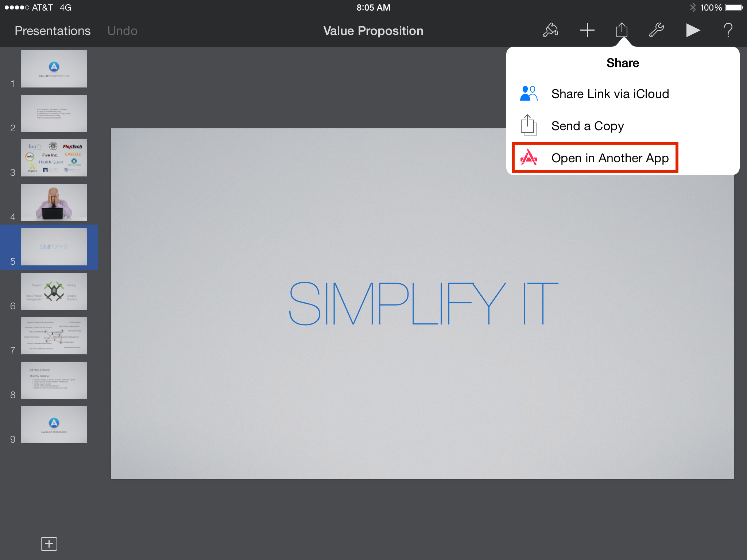Tap the Value Proposition document title

pos(373,31)
